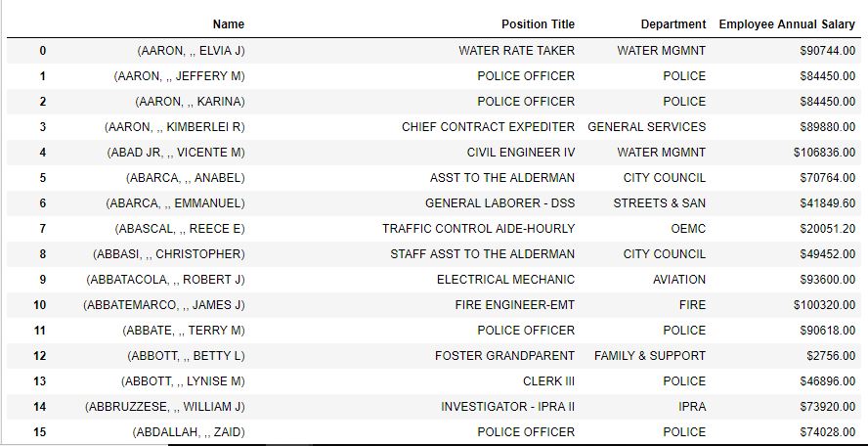Click the GENERAL SERVICES department cell
This screenshot has height=446, width=868.
tap(646, 127)
